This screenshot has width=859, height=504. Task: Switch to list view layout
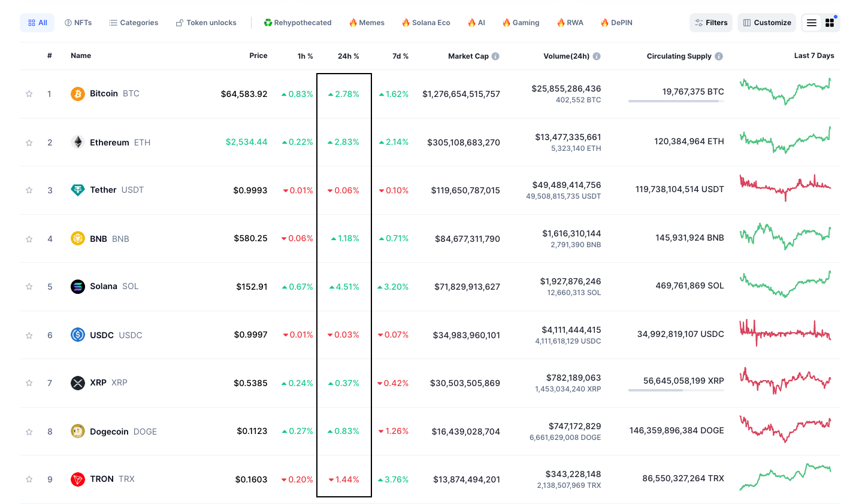click(x=812, y=23)
